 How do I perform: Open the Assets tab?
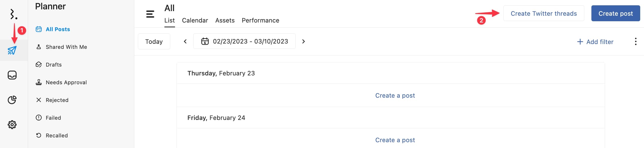click(225, 20)
